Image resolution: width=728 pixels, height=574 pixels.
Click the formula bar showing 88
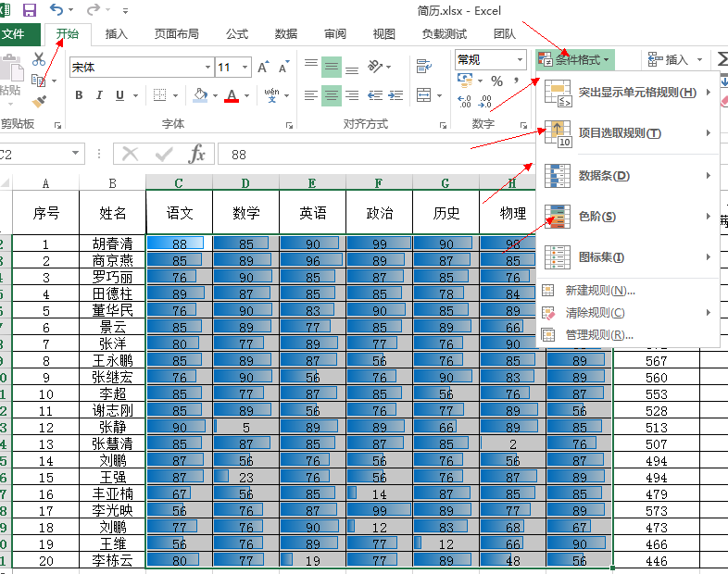pyautogui.click(x=376, y=155)
